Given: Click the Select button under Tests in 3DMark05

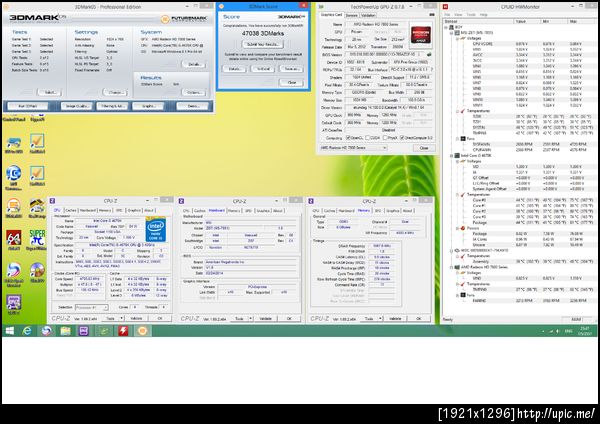Looking at the screenshot, I should (x=49, y=92).
